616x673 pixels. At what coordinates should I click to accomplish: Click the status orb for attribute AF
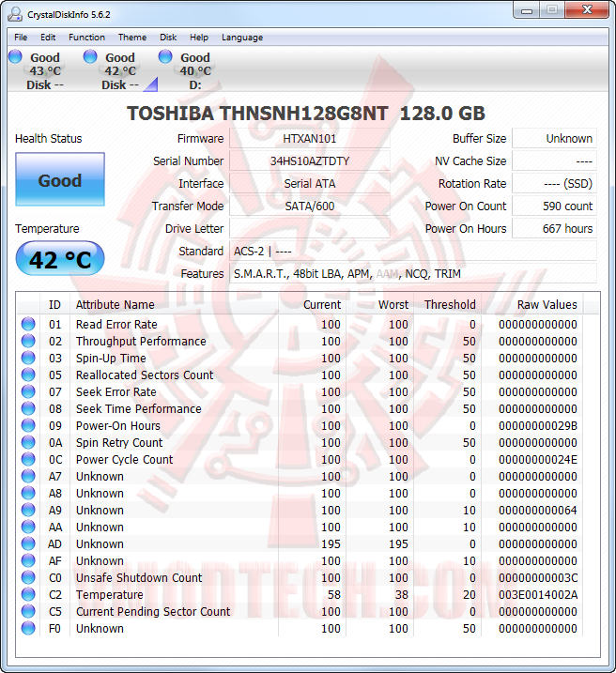(28, 560)
